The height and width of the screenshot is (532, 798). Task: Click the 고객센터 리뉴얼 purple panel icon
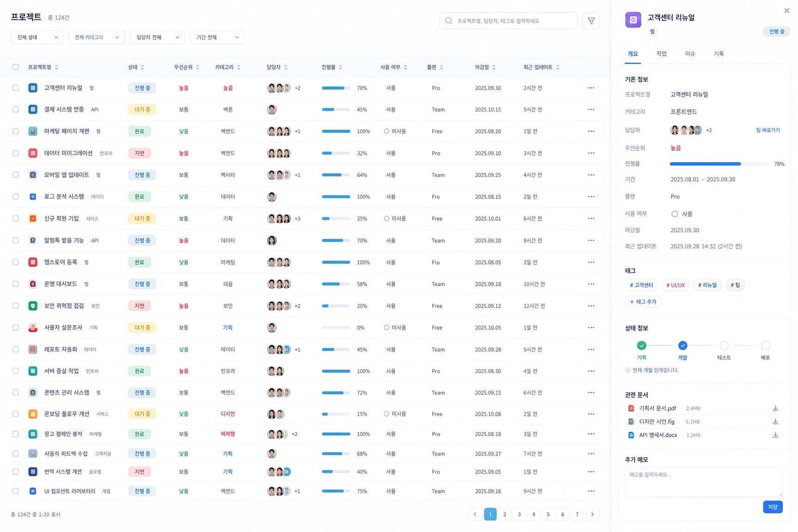633,20
